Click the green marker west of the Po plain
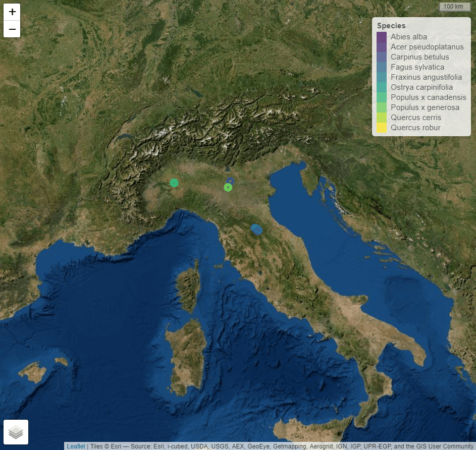This screenshot has height=450, width=476. [x=174, y=183]
